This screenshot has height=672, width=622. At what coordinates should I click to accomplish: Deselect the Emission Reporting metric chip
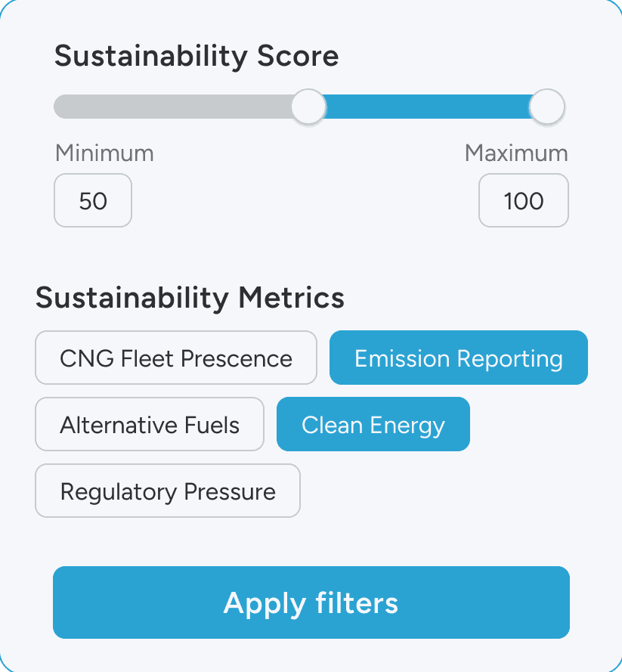(458, 358)
